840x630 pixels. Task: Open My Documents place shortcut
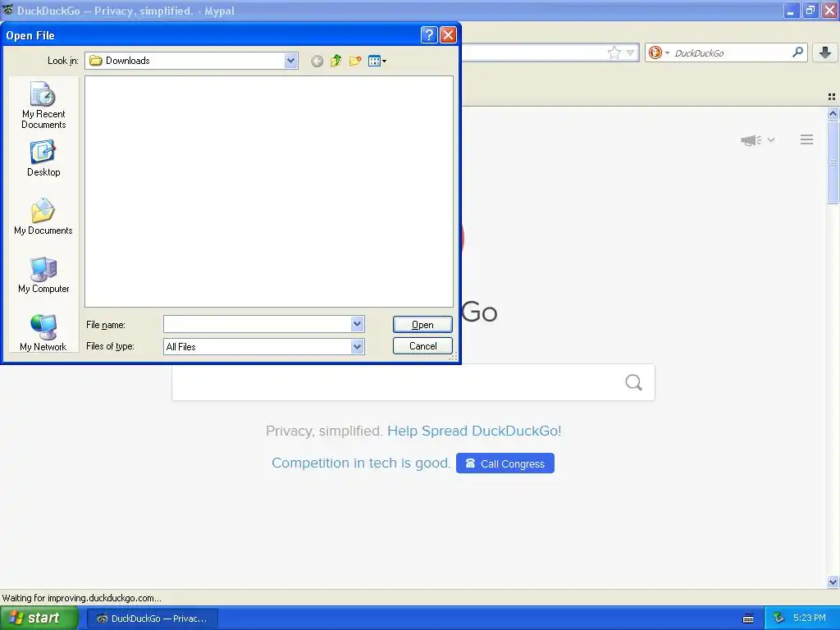43,217
